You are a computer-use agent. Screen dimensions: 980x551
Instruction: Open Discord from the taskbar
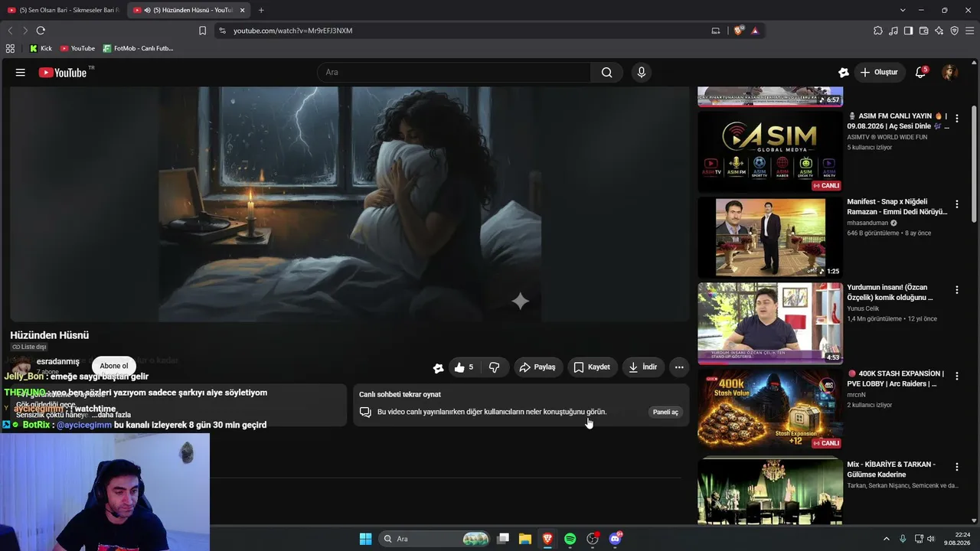615,539
